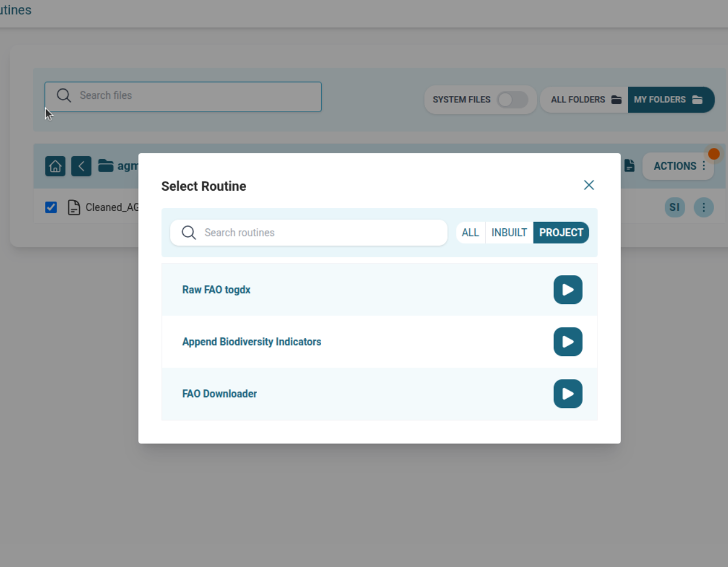
Task: Run the FAO Downloader routine
Action: pyautogui.click(x=567, y=394)
